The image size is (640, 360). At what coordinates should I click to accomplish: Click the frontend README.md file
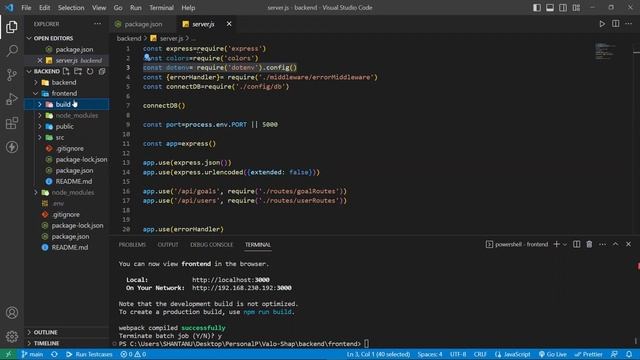[73, 181]
